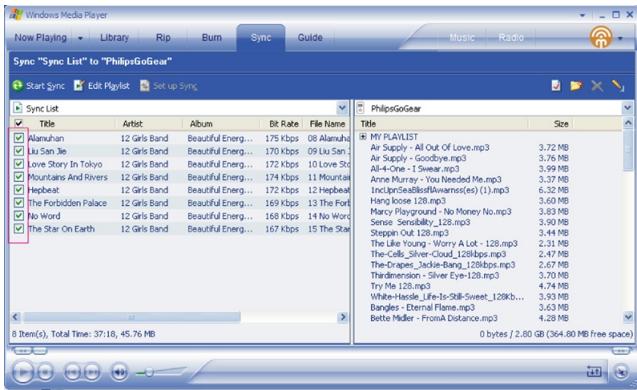Open the dropdown arrow beside the orange store icon
This screenshot has width=637, height=390.
tap(620, 38)
